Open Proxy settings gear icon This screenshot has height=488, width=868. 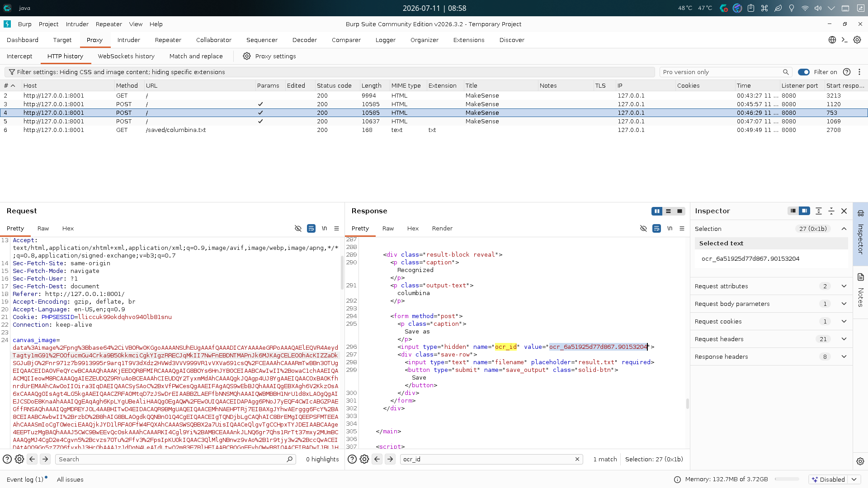(247, 56)
